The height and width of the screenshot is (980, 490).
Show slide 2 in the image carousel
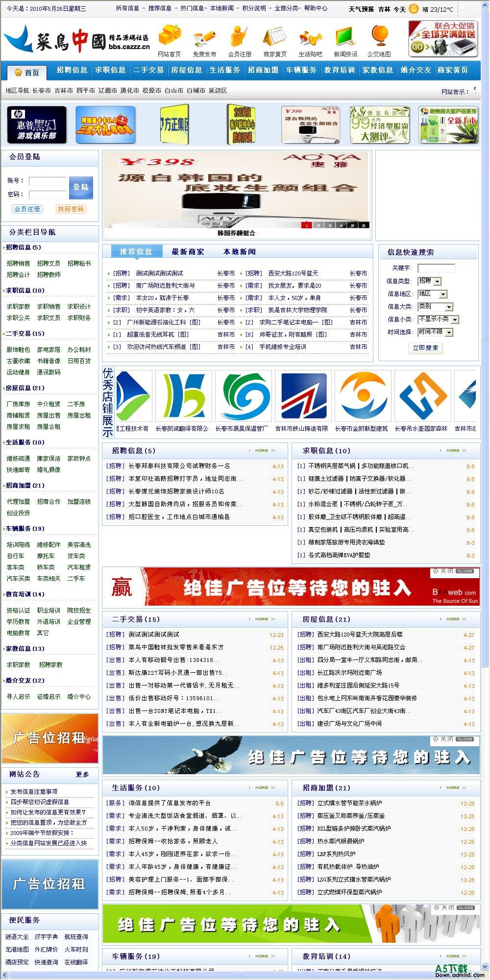[x=318, y=225]
